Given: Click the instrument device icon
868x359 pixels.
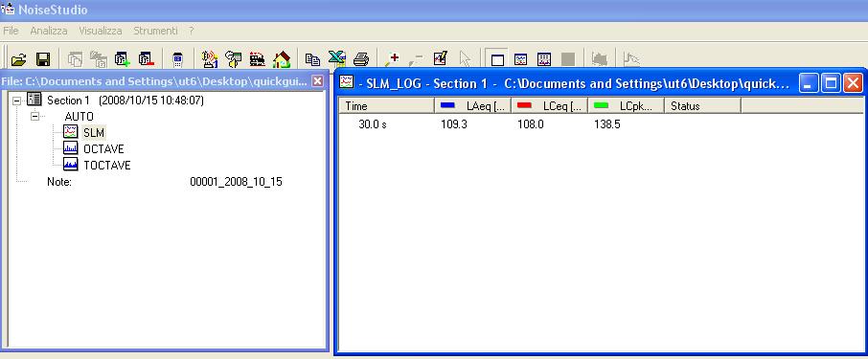Looking at the screenshot, I should [x=177, y=59].
